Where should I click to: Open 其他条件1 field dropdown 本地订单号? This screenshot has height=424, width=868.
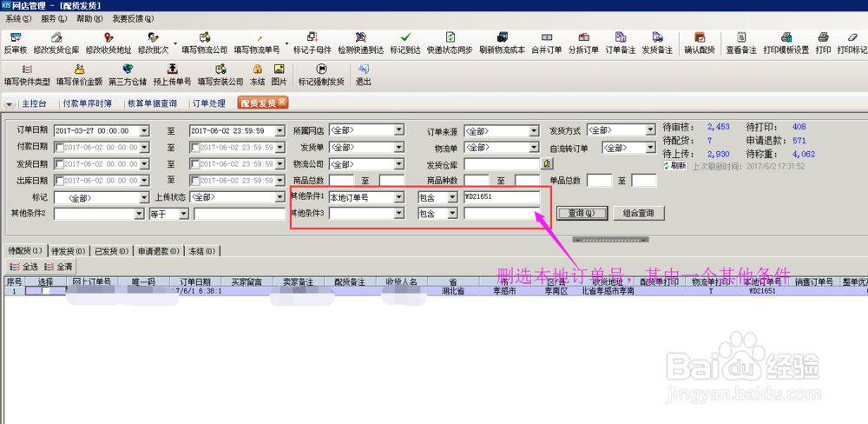[x=399, y=197]
